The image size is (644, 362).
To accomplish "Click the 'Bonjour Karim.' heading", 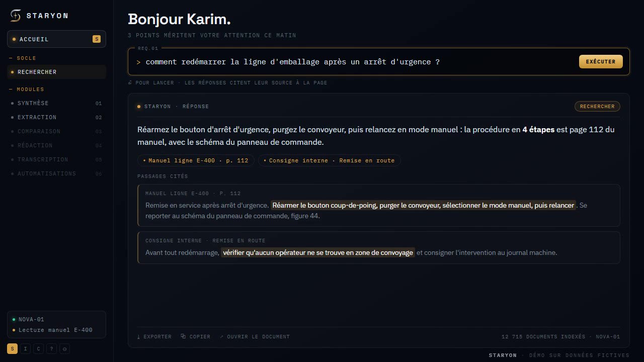I will [x=179, y=19].
